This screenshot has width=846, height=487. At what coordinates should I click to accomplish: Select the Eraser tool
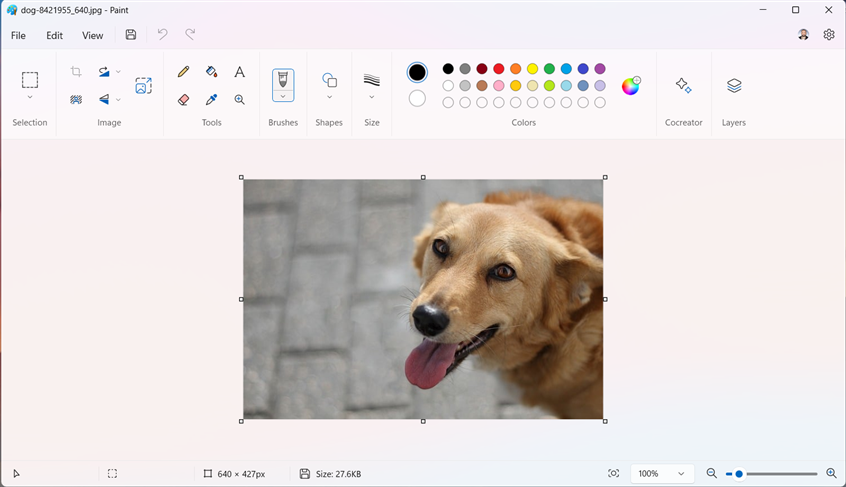183,100
